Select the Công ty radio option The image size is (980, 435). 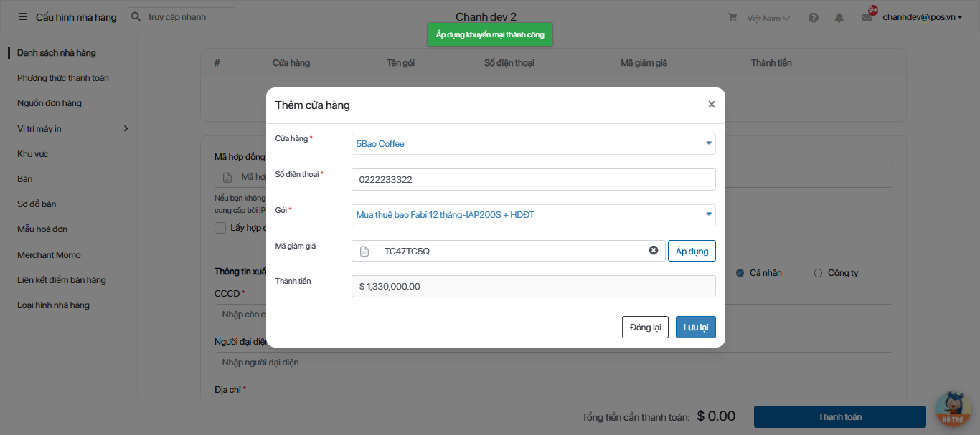tap(818, 273)
